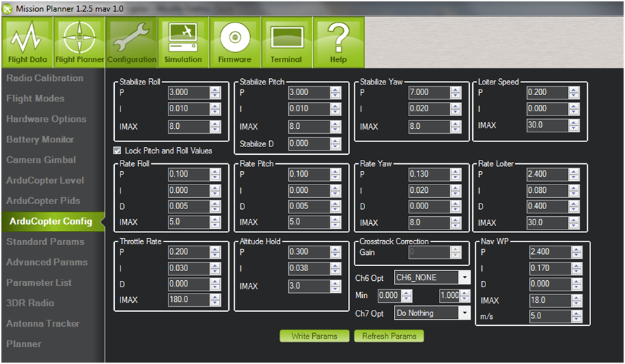Screen dimensions: 625x364
Task: Open the 3DR Radio page
Action: point(30,303)
